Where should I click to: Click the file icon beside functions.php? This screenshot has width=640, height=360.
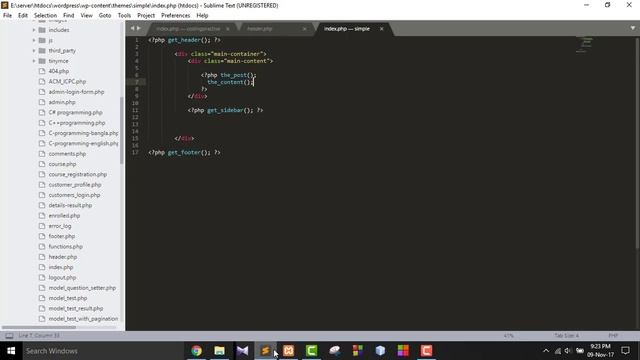pos(42,247)
